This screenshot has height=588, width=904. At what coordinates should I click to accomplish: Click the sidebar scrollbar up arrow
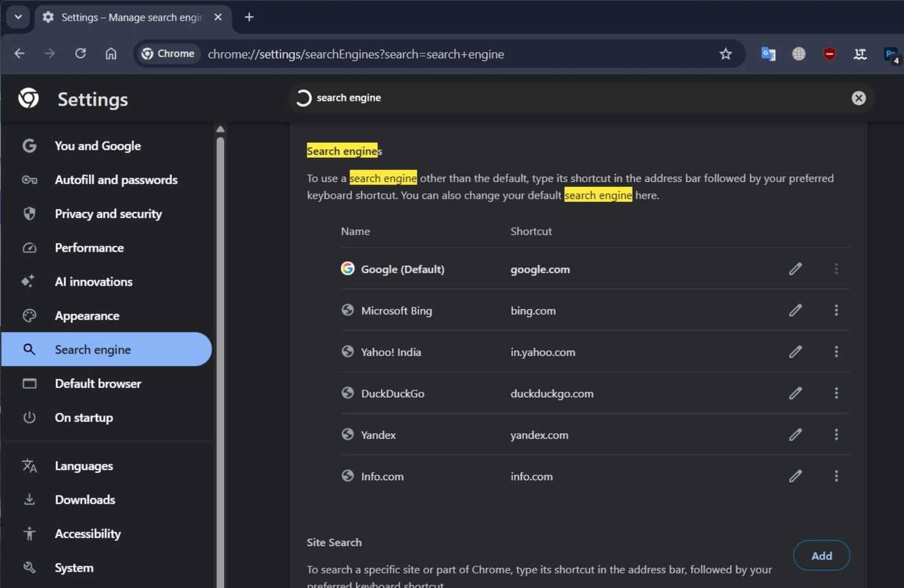click(220, 129)
